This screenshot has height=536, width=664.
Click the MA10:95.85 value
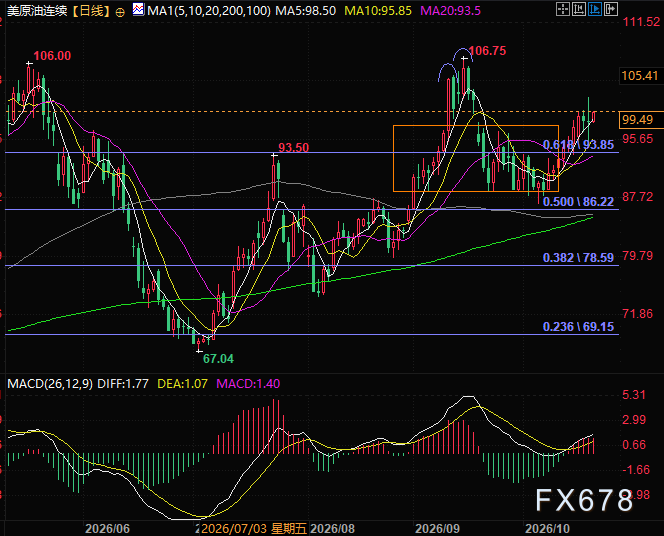tap(378, 11)
